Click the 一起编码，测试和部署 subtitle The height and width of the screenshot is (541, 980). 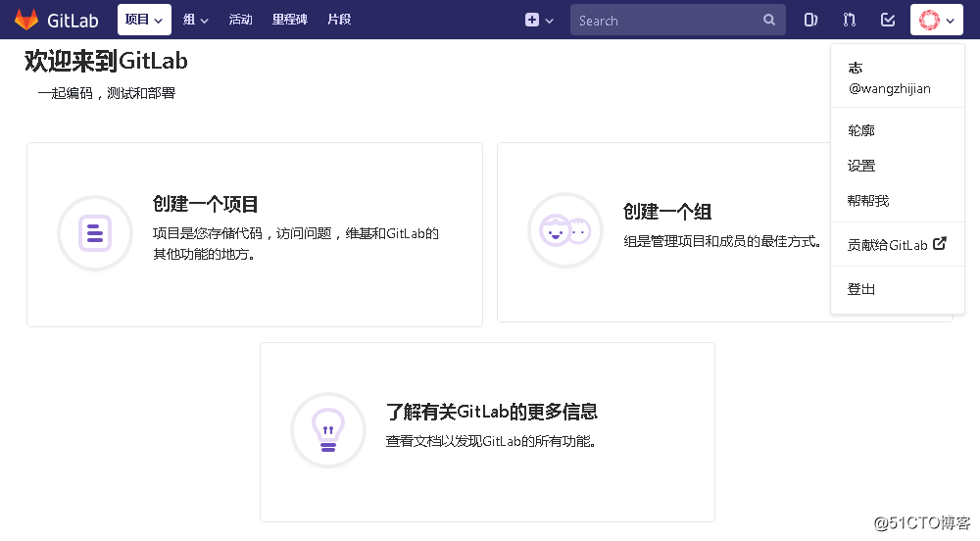106,93
